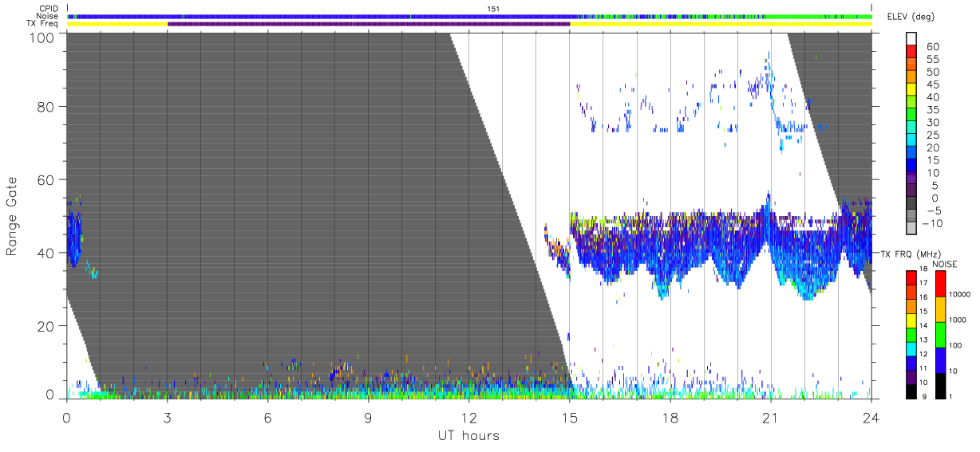Click ELEV legend value 30
980x452 pixels.
[x=931, y=122]
